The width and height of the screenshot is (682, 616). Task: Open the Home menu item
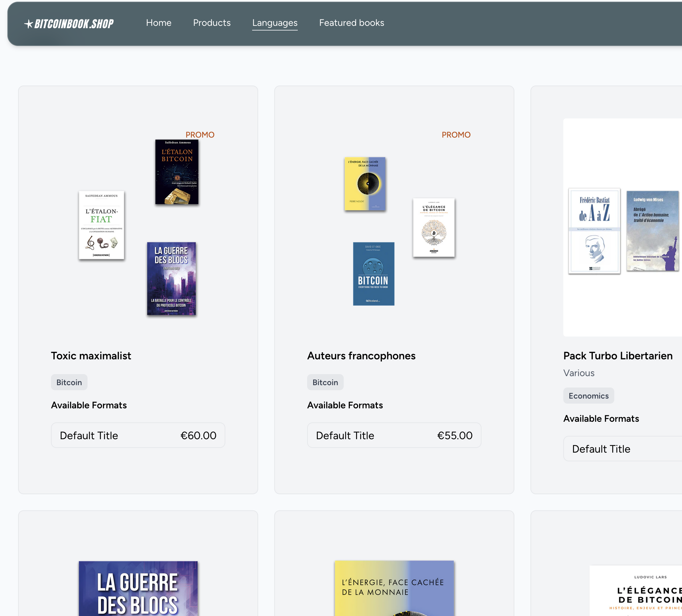pos(159,23)
